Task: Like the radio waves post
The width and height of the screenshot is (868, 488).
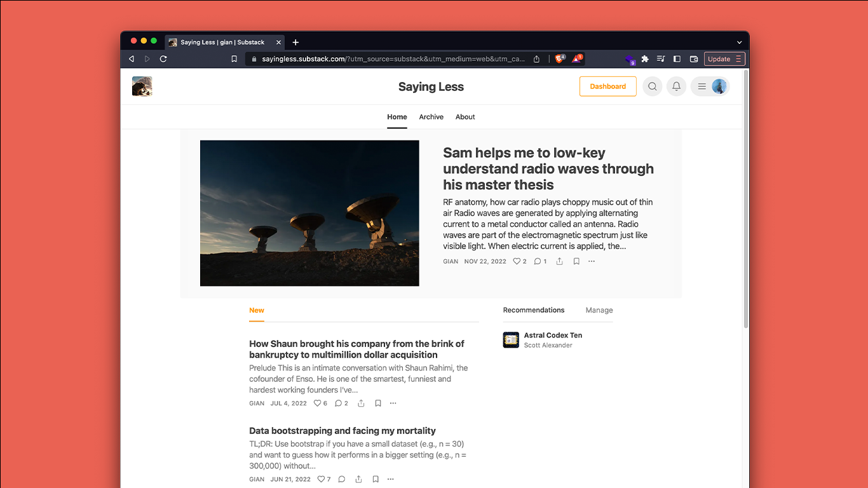Action: coord(519,261)
